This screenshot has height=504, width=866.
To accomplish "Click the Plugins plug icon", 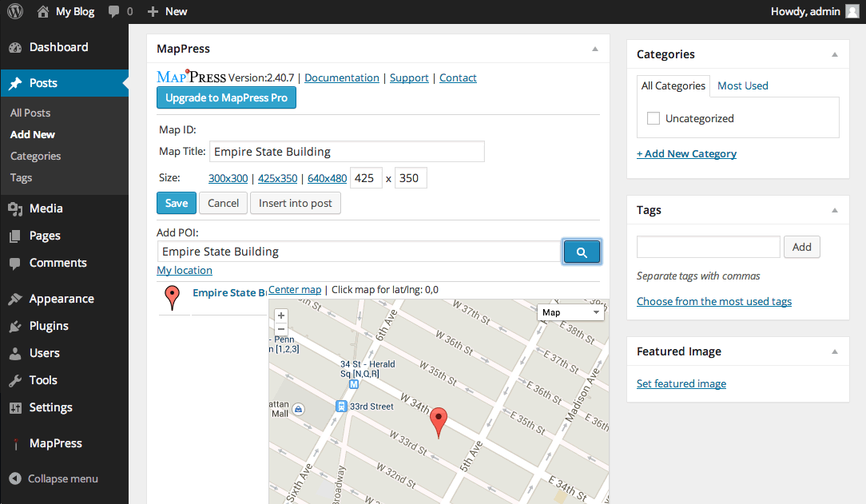I will point(15,326).
